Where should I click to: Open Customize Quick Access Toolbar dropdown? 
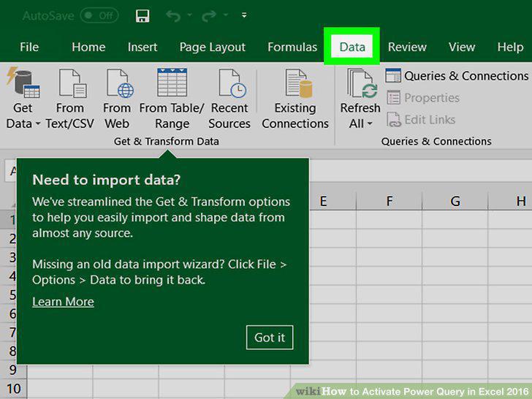(244, 15)
